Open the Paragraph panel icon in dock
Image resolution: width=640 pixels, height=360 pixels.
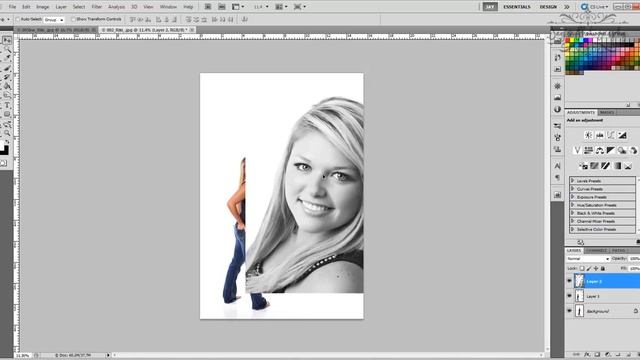click(x=558, y=178)
